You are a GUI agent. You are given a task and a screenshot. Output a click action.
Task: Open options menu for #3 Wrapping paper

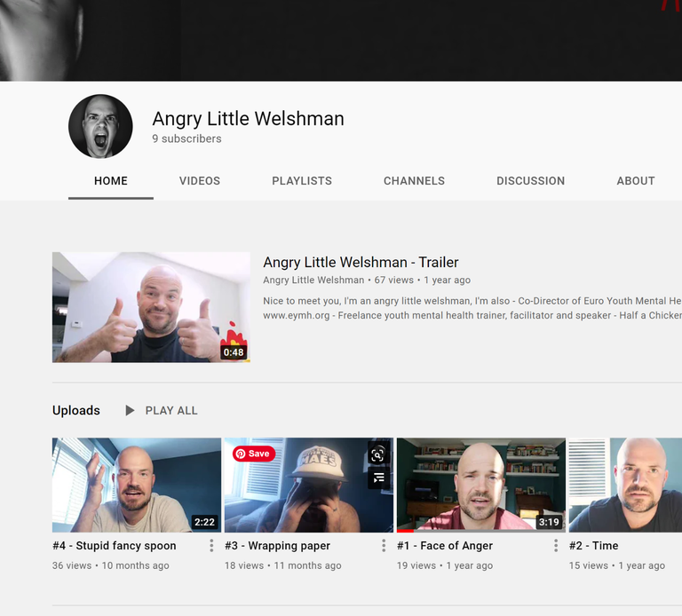point(384,546)
